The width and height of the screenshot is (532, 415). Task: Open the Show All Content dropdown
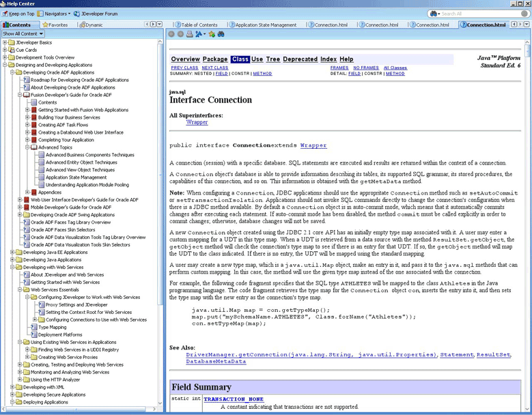tap(23, 33)
